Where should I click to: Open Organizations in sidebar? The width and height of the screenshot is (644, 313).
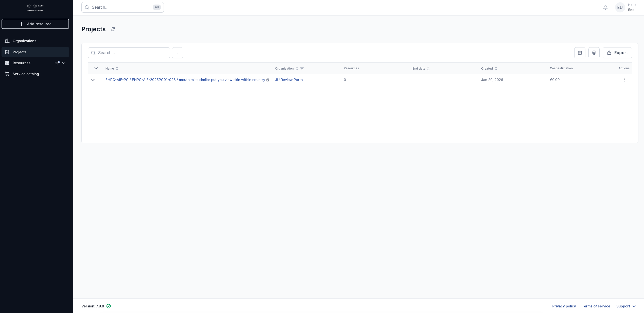[x=24, y=41]
